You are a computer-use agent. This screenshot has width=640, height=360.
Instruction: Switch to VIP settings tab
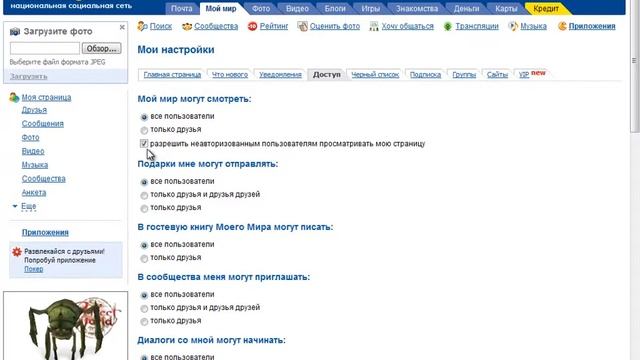click(524, 75)
